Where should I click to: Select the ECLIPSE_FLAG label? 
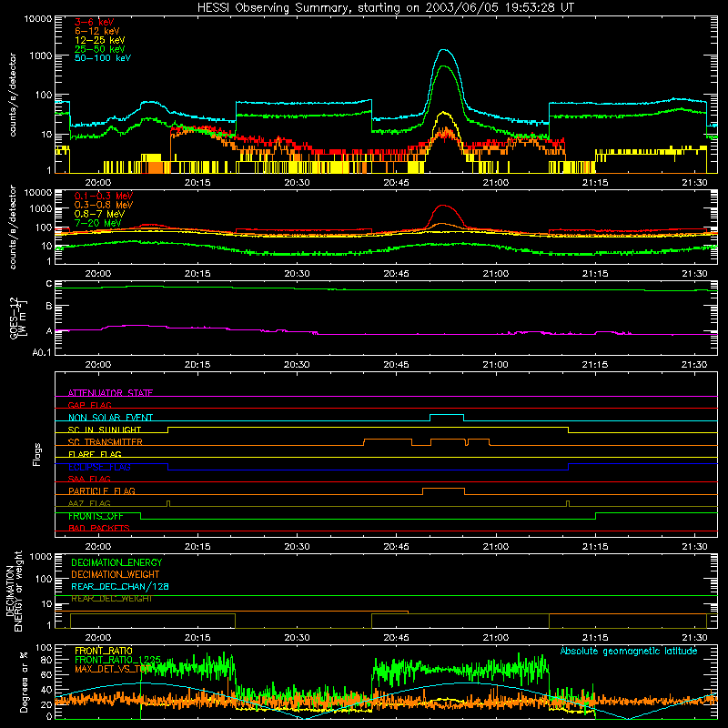[x=99, y=467]
